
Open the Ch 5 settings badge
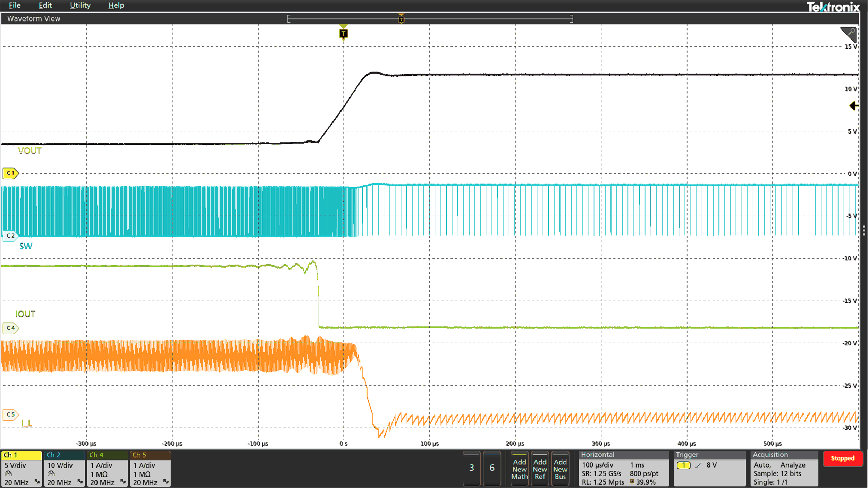click(x=150, y=469)
